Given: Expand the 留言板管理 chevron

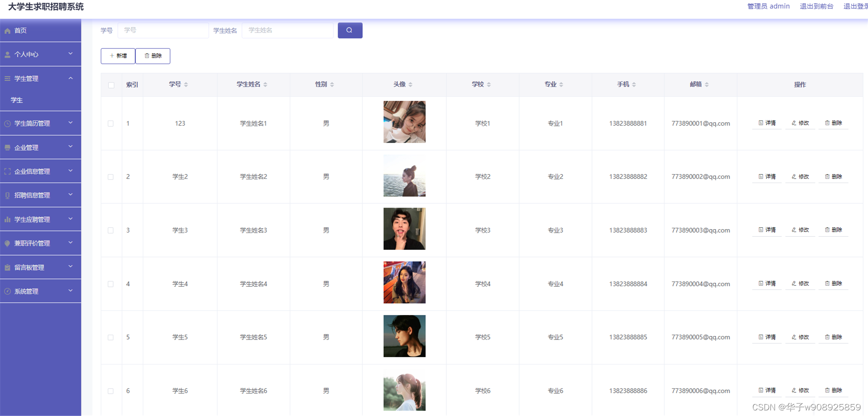Looking at the screenshot, I should (71, 267).
